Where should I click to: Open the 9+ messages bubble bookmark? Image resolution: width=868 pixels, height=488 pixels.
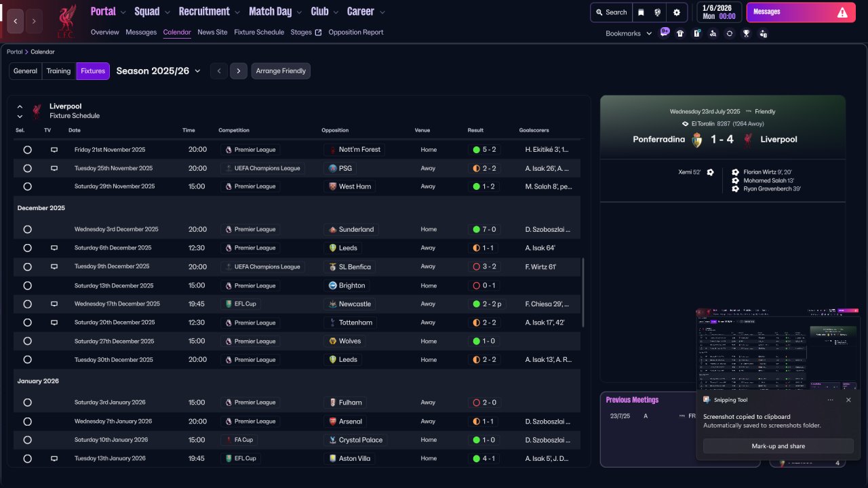[665, 33]
